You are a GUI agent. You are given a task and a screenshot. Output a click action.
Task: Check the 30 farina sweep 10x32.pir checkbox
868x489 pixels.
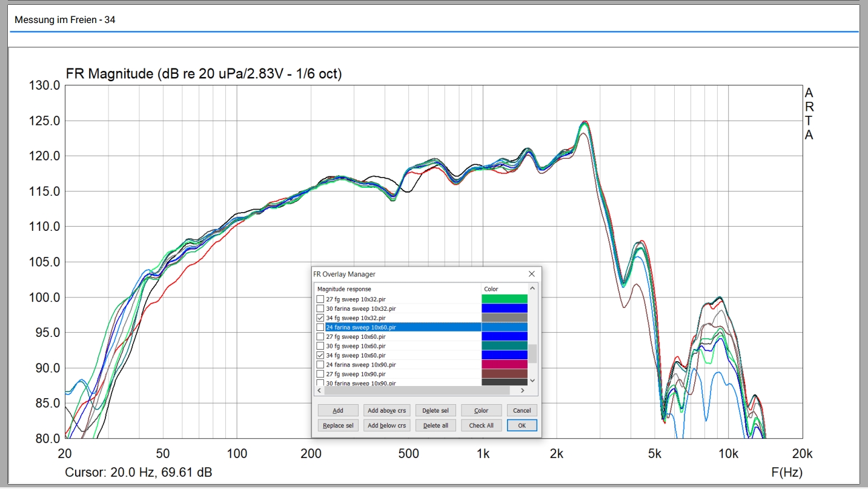click(320, 308)
